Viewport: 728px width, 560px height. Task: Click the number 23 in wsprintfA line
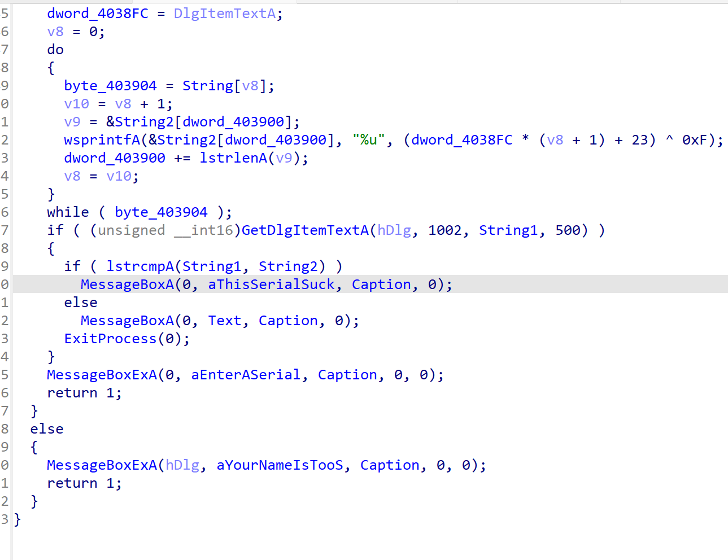click(x=640, y=140)
